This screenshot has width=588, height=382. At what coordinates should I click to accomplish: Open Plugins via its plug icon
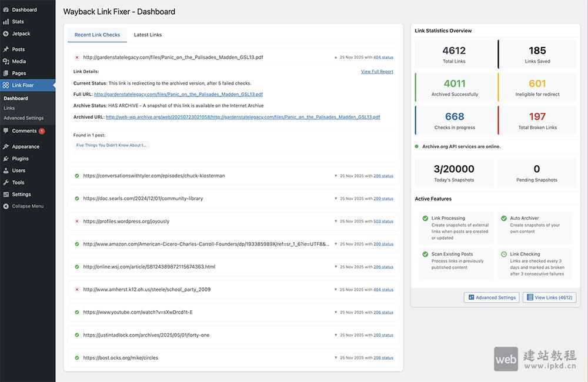pyautogui.click(x=6, y=159)
